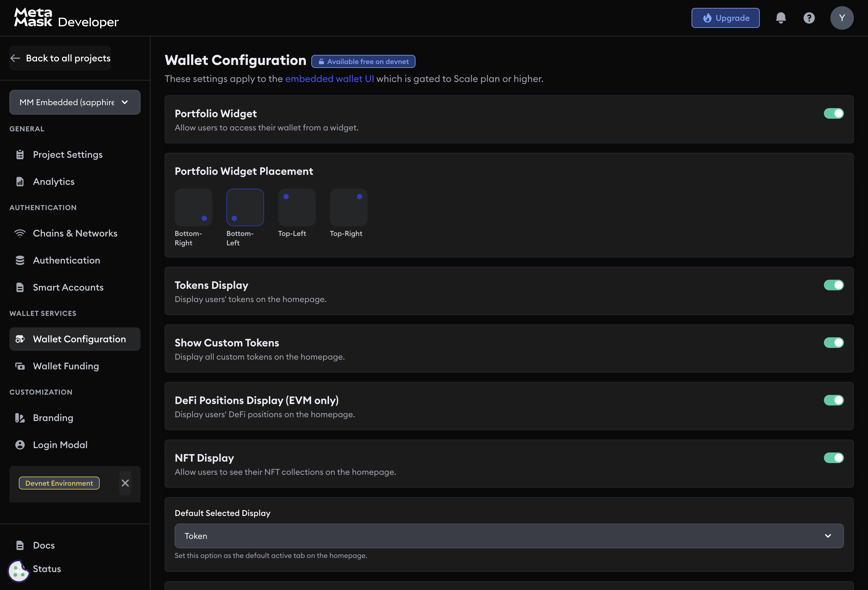Click the GENERAL section label
This screenshot has height=590, width=868.
tap(27, 129)
